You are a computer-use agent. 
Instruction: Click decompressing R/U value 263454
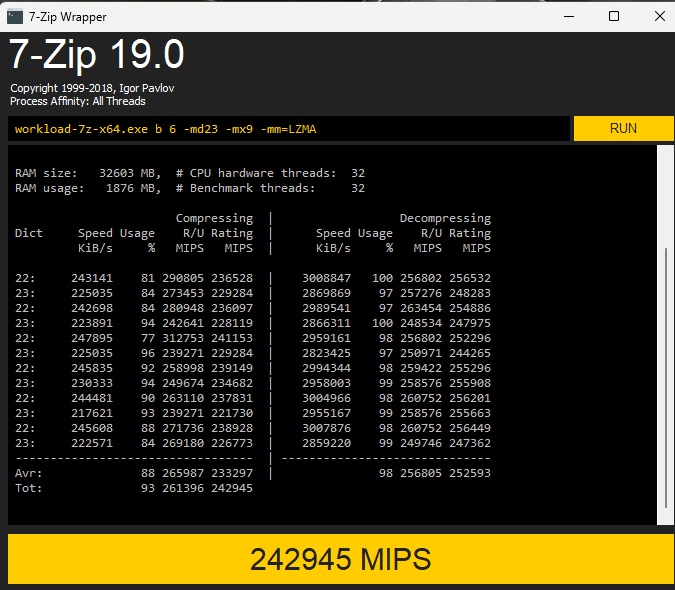[x=421, y=308]
